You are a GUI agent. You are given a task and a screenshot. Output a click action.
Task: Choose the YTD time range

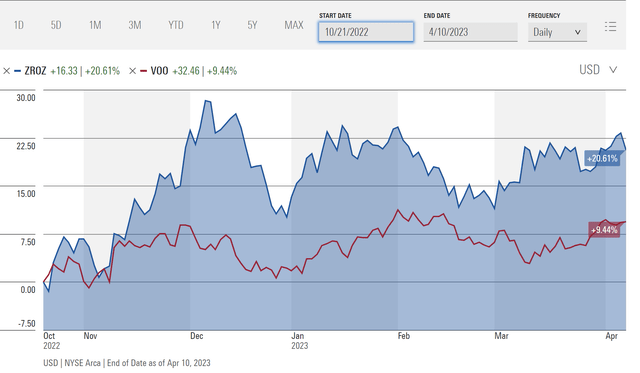(x=176, y=25)
